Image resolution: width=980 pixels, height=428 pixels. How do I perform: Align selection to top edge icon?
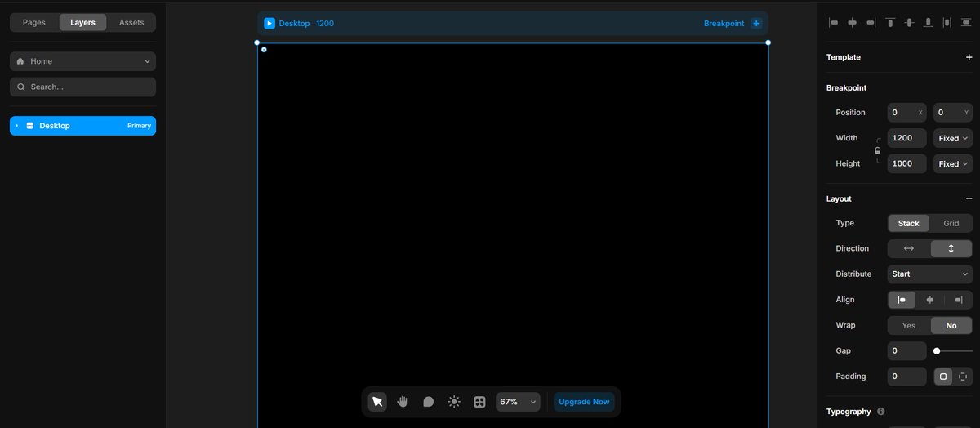click(890, 23)
